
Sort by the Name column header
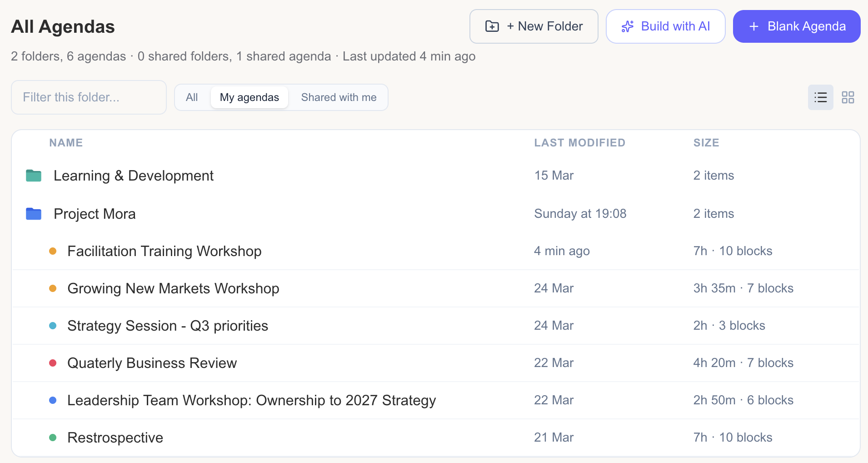tap(66, 142)
